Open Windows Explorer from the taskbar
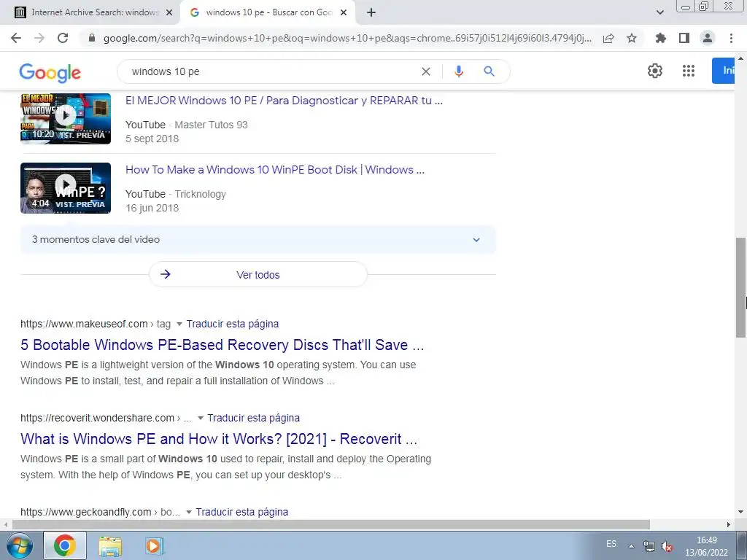 [x=110, y=545]
